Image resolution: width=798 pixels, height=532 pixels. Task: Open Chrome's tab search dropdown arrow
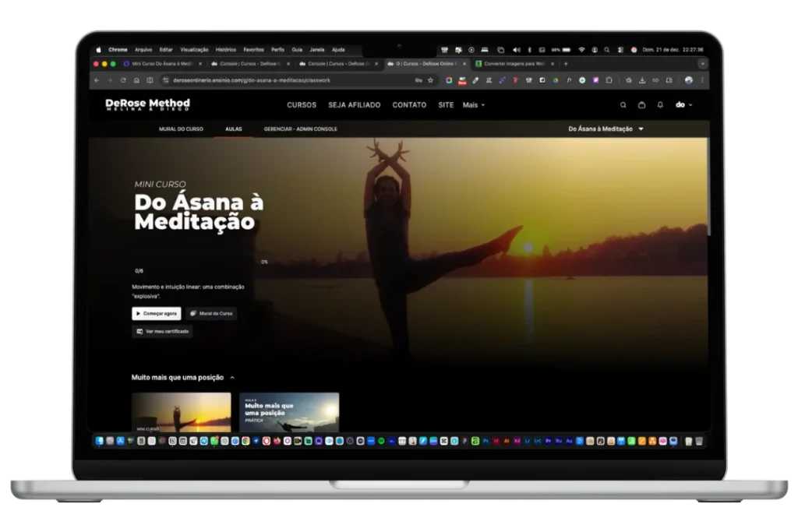point(702,64)
